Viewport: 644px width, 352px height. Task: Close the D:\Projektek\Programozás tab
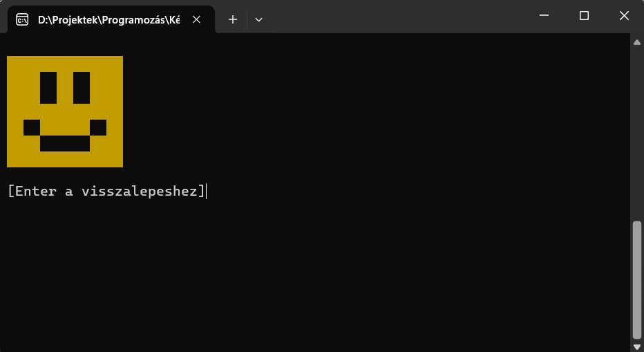pos(196,19)
